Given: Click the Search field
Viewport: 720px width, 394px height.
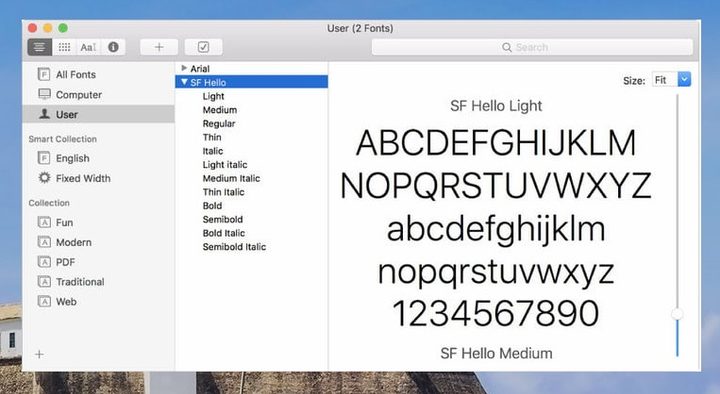Looking at the screenshot, I should click(532, 47).
